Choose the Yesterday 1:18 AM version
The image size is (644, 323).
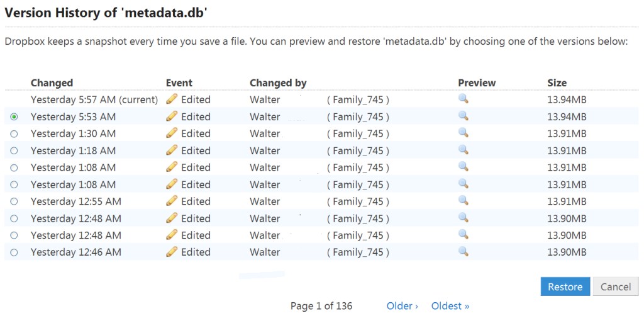tap(14, 150)
